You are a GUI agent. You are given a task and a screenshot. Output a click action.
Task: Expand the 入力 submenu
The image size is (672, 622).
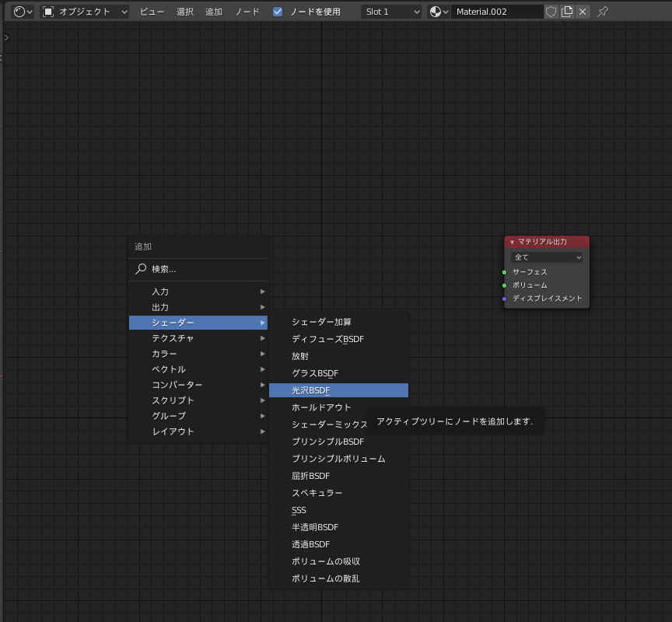pyautogui.click(x=198, y=292)
